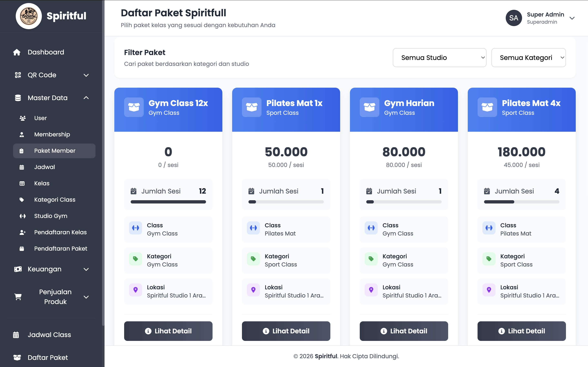Click the QR Code sidebar icon
The image size is (588, 367).
[x=18, y=75]
